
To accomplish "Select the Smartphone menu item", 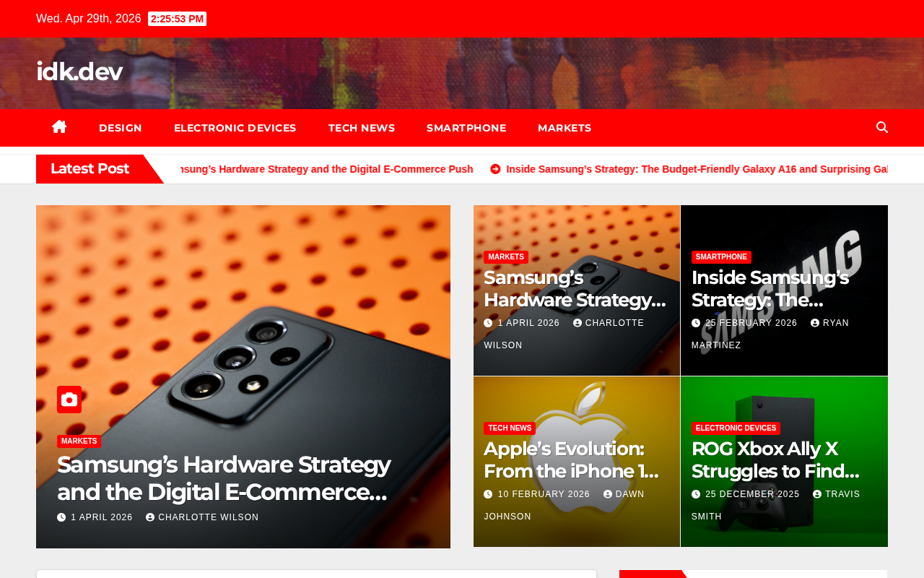I will 466,128.
